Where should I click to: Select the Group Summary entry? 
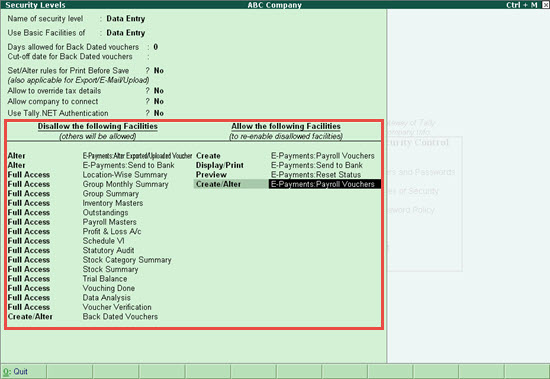pyautogui.click(x=111, y=194)
